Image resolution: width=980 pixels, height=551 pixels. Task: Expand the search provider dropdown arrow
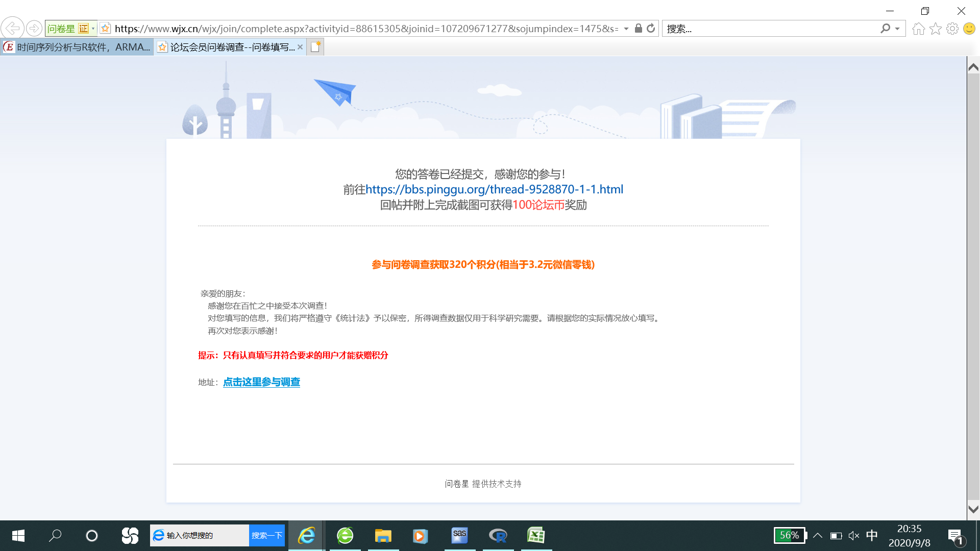coord(897,29)
